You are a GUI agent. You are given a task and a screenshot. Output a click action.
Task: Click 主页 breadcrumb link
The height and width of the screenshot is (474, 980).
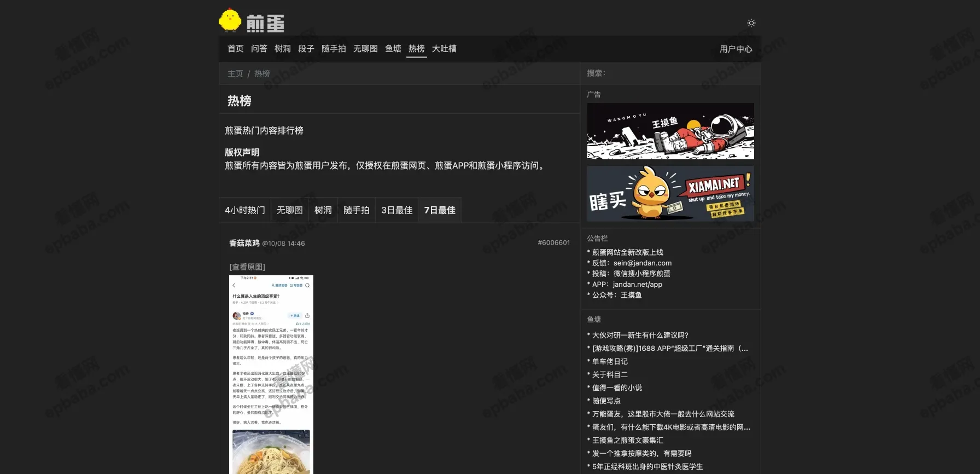tap(235, 73)
